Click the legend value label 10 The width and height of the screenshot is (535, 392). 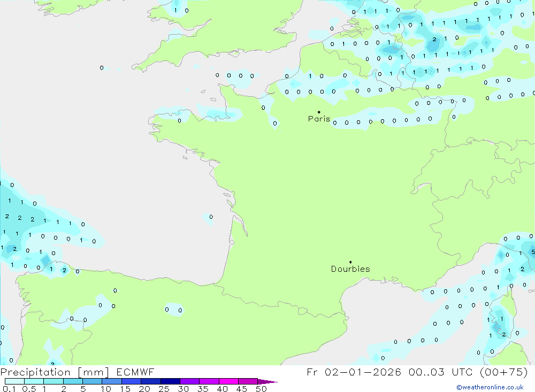pyautogui.click(x=106, y=389)
